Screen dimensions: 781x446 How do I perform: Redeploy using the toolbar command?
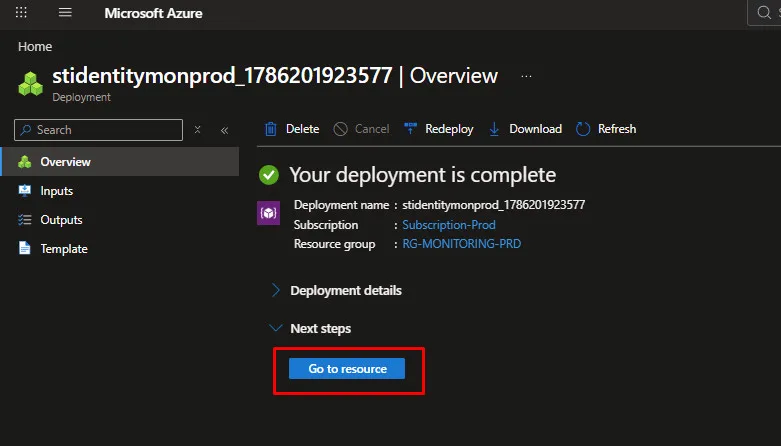[x=438, y=129]
